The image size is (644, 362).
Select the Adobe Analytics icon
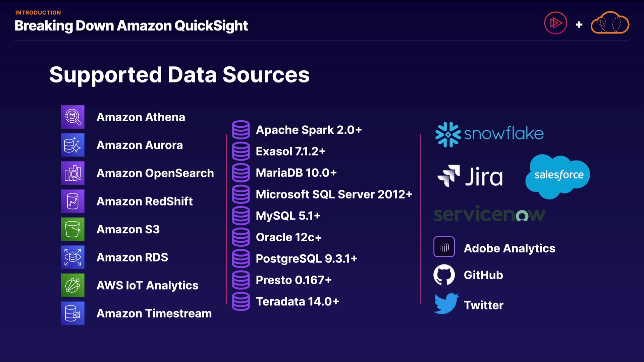(444, 247)
